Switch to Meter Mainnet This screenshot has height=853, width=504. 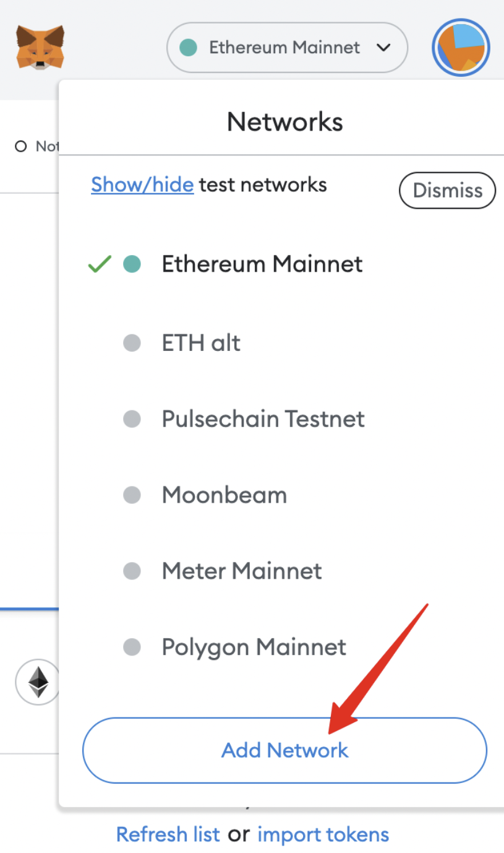coord(242,571)
